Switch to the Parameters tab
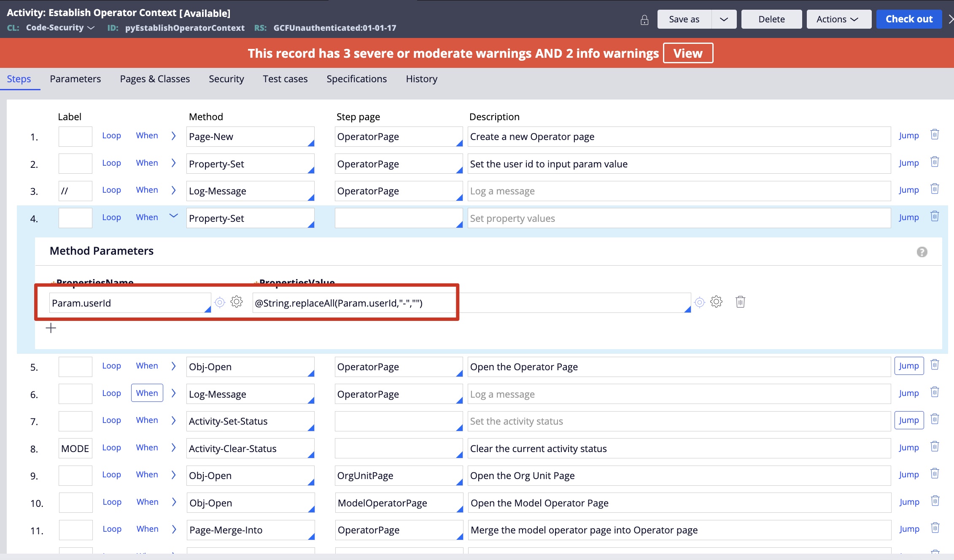The height and width of the screenshot is (560, 954). tap(75, 79)
